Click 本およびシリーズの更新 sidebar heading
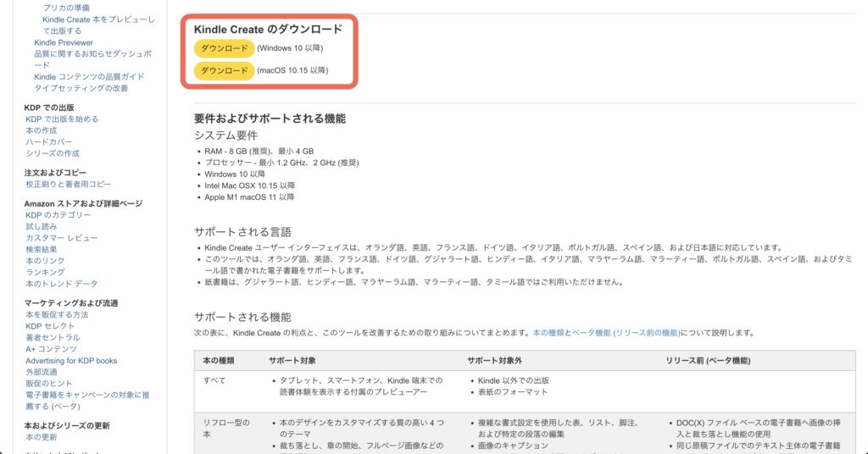The width and height of the screenshot is (868, 454). point(67,426)
